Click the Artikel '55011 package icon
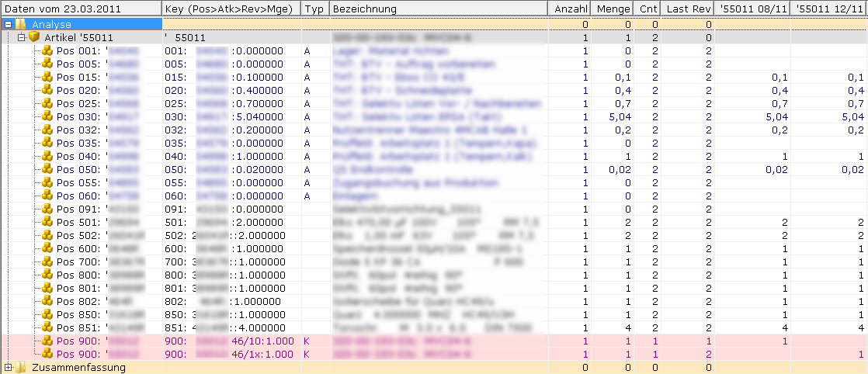This screenshot has height=374, width=868. 34,37
